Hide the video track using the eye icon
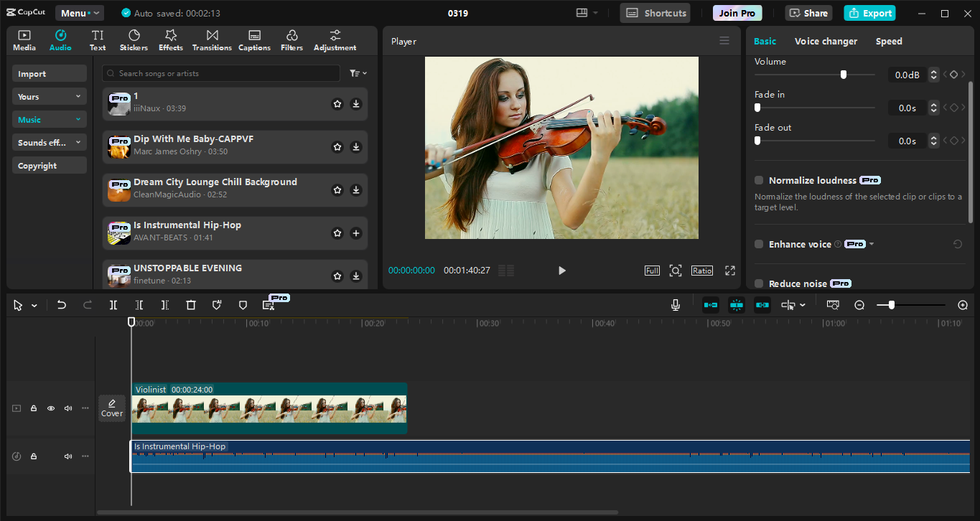Screen dimensions: 980x521 (x=50, y=408)
